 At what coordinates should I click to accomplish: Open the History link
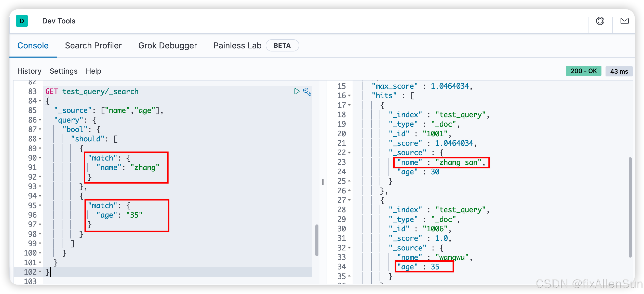click(29, 71)
